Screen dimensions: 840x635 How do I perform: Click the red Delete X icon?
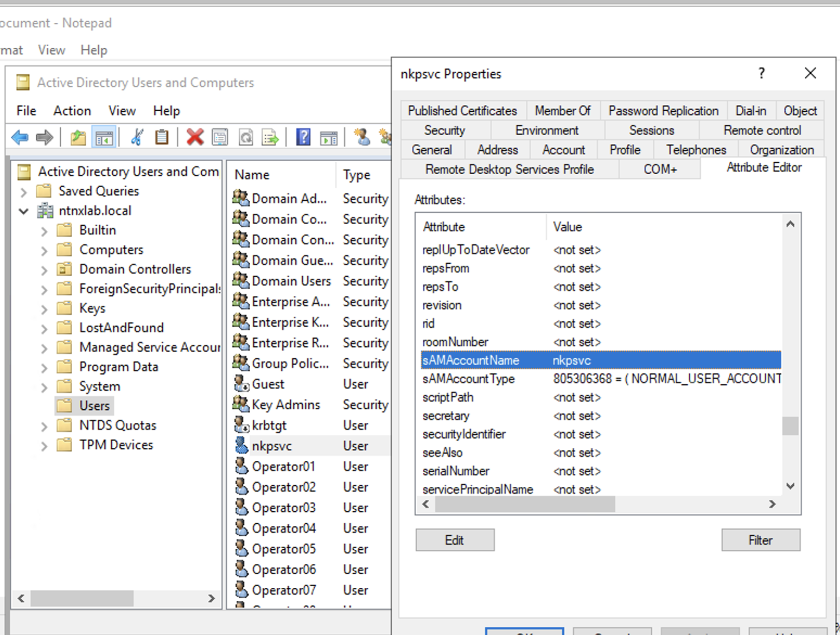(195, 137)
